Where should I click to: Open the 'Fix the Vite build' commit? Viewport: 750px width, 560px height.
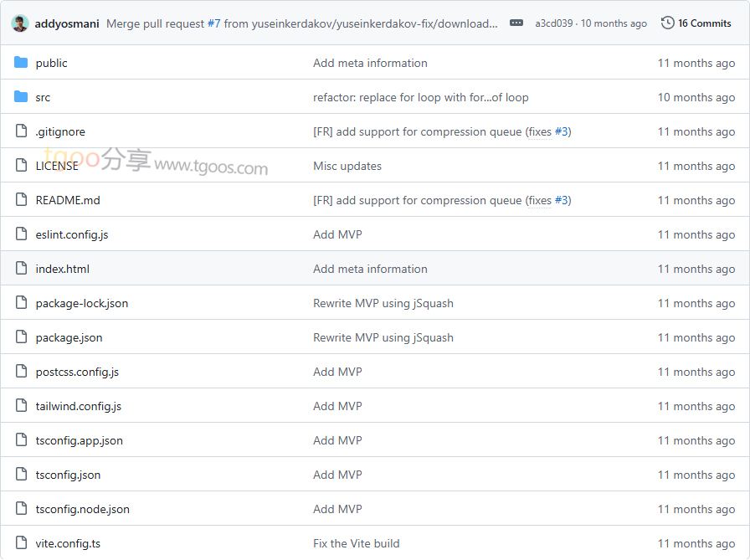pos(357,543)
